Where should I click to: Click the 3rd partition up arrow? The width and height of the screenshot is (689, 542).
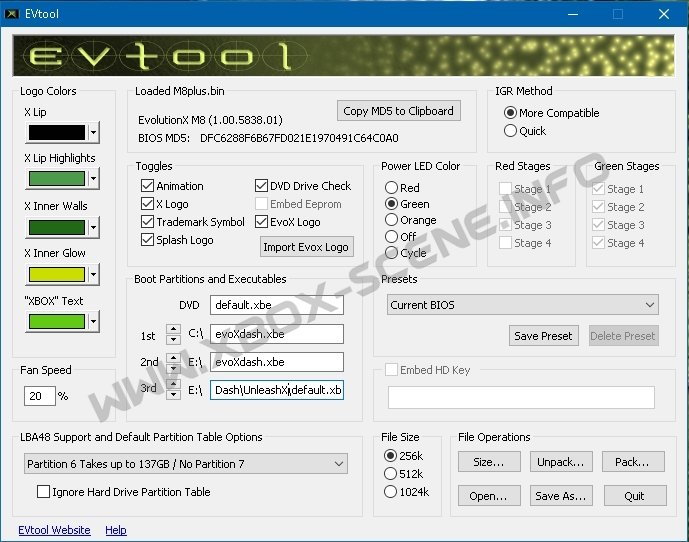174,385
